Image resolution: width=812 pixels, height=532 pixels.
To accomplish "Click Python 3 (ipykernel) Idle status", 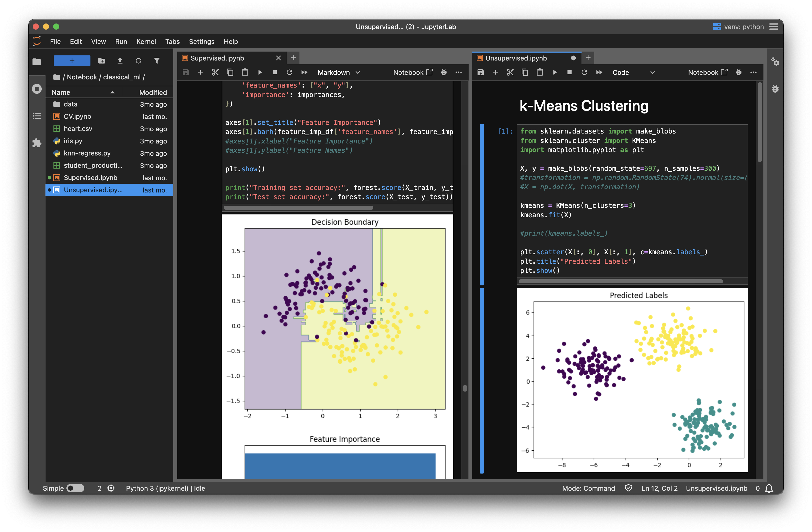I will (x=166, y=488).
